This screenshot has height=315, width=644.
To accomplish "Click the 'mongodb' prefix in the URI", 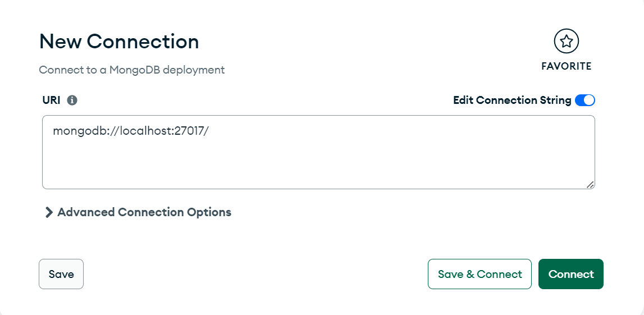I will coord(74,131).
